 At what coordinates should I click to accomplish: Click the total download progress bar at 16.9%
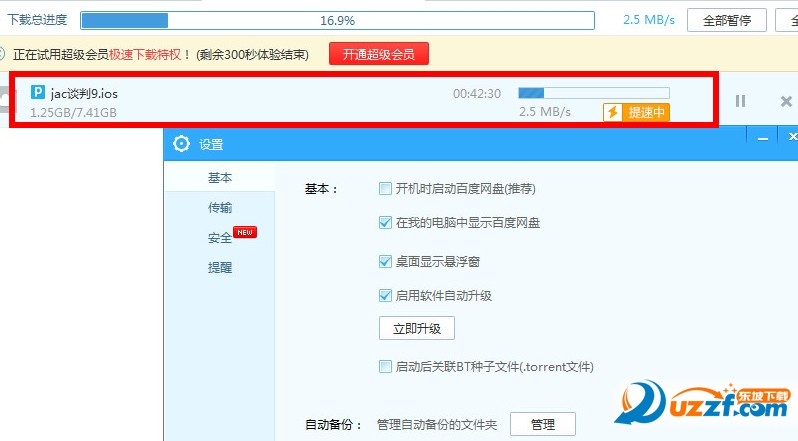pos(337,20)
